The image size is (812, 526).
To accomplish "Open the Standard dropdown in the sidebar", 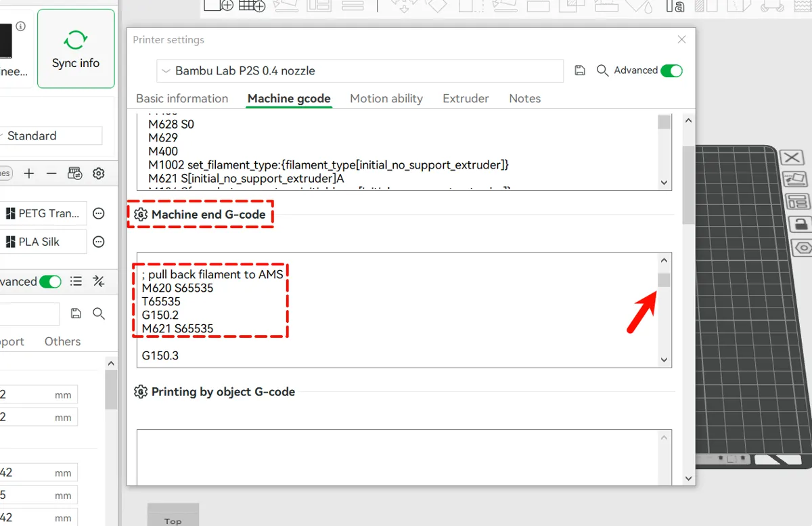I will [51, 135].
